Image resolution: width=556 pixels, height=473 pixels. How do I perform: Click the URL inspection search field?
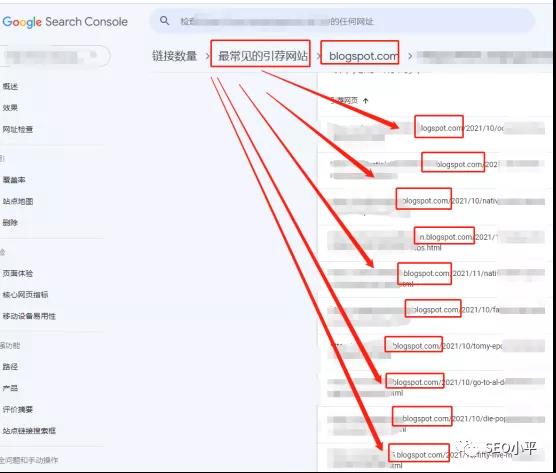tap(342, 21)
